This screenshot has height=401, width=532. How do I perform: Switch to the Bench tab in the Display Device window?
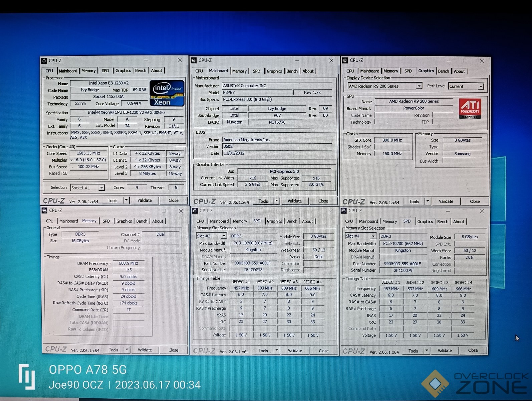pos(444,71)
